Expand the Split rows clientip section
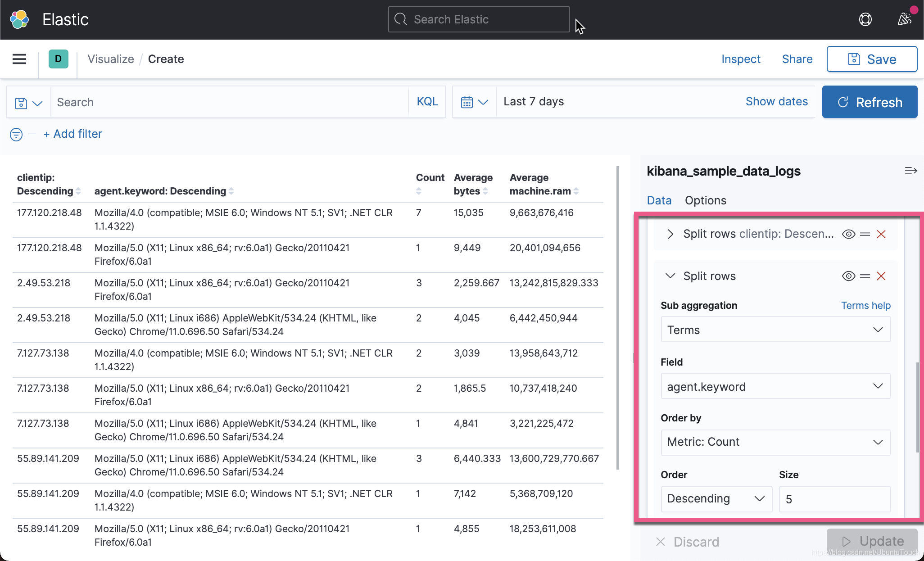Screen dimensions: 924x561 tap(670, 234)
